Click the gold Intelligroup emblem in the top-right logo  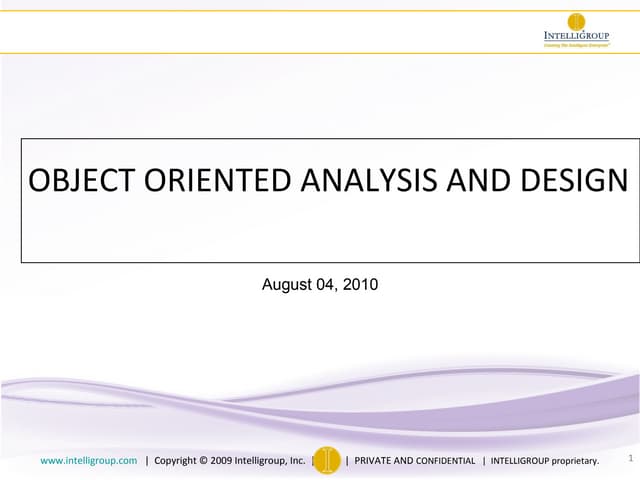[576, 21]
